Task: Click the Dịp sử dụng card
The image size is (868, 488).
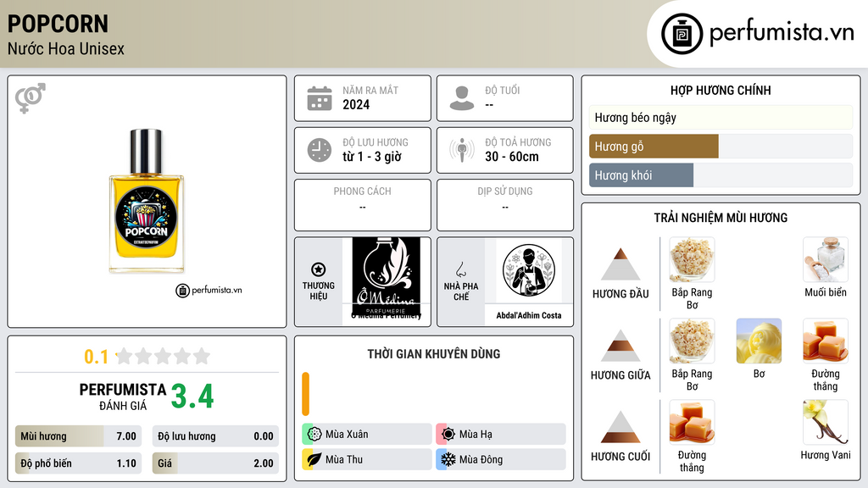Action: 505,205
